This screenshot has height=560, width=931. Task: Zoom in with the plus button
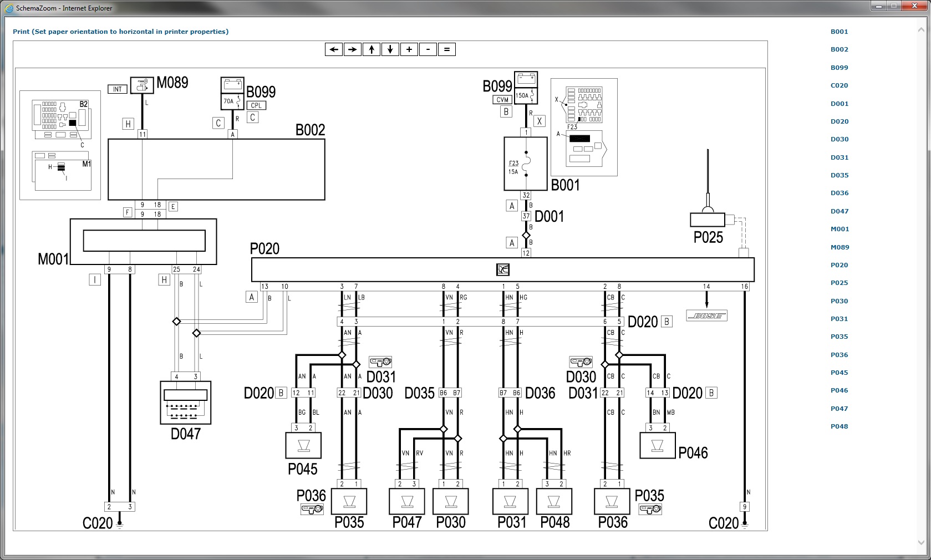(x=409, y=49)
